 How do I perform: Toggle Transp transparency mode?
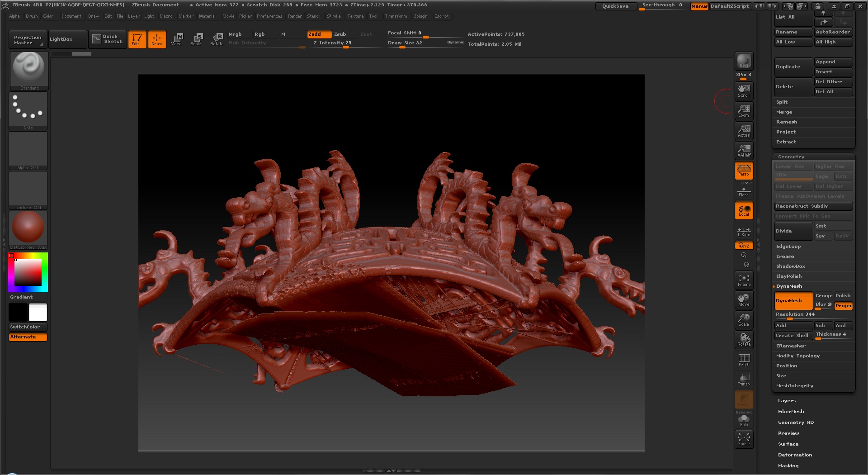744,380
